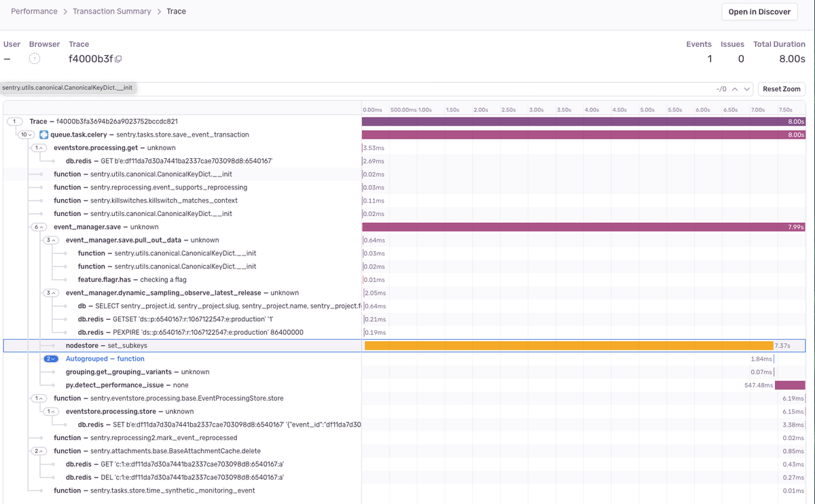Select db.redis GET b'e:df11da7d30a row

click(404, 161)
